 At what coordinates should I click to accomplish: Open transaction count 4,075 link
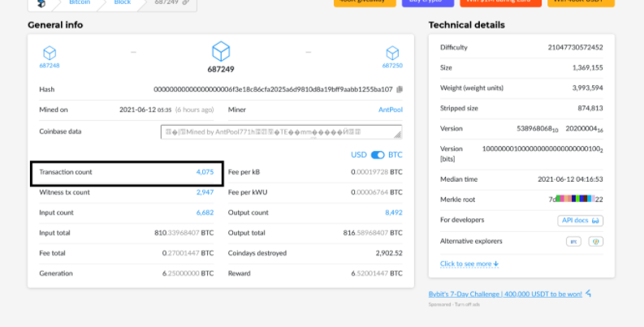pyautogui.click(x=205, y=172)
